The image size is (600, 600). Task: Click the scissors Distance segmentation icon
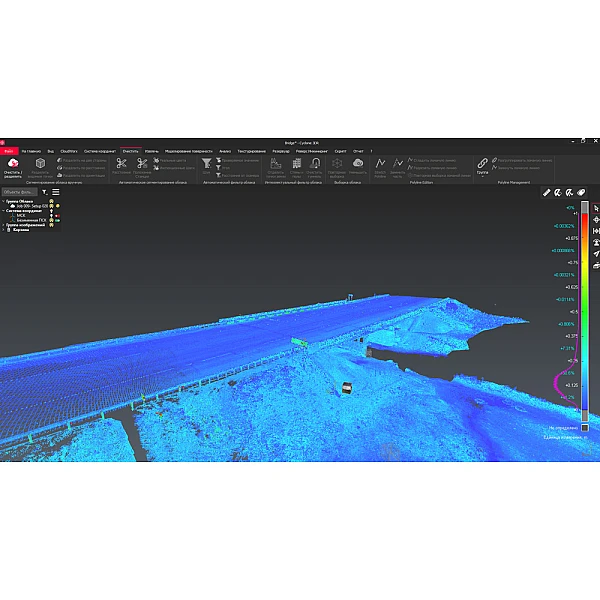[121, 163]
